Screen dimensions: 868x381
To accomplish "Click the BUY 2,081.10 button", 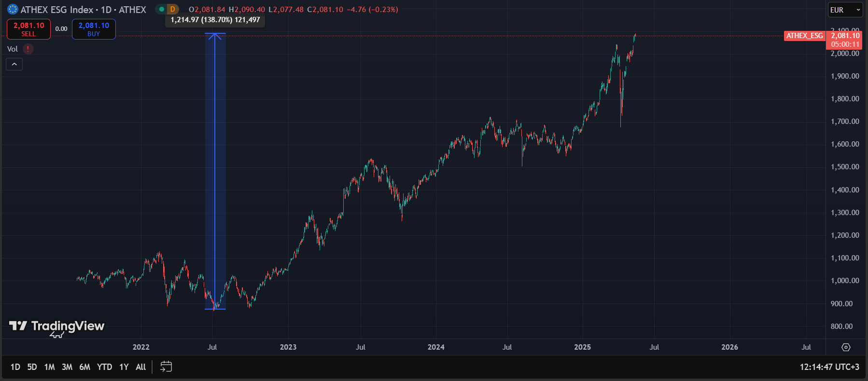I will pos(94,29).
